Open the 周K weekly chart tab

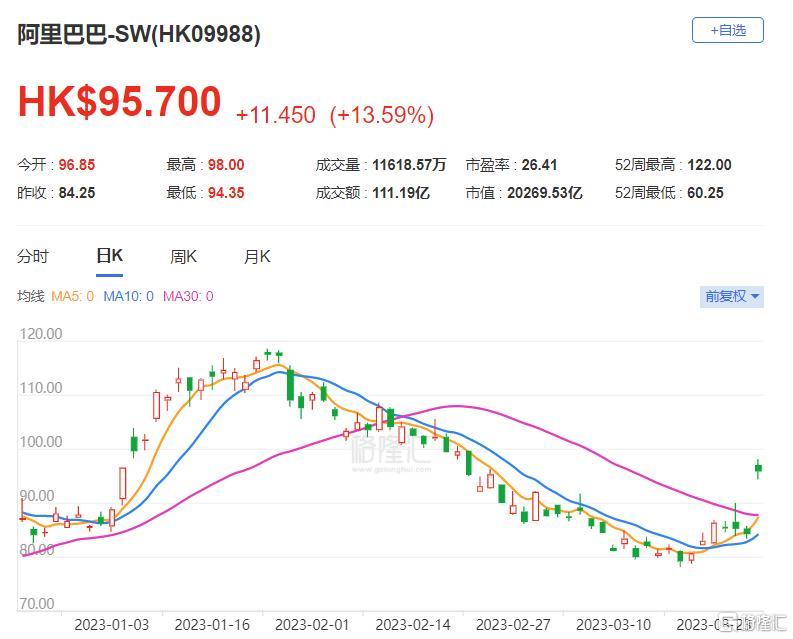[183, 257]
